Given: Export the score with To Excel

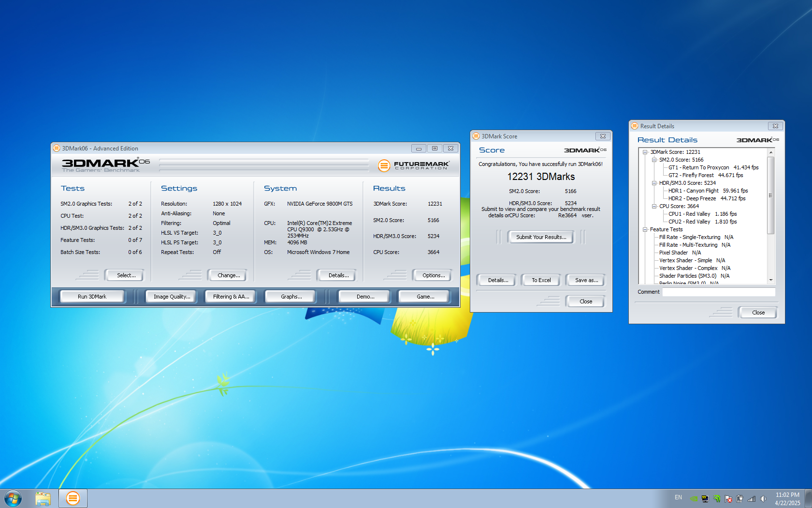Looking at the screenshot, I should click(541, 280).
